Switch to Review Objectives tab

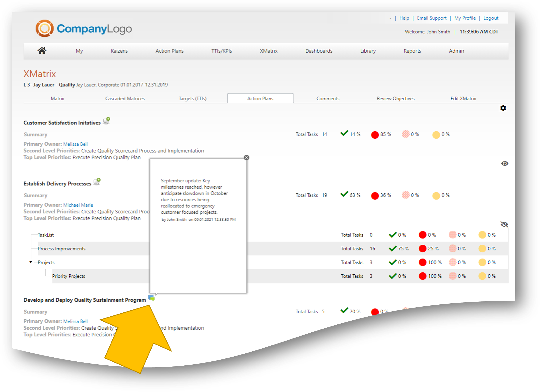[396, 99]
